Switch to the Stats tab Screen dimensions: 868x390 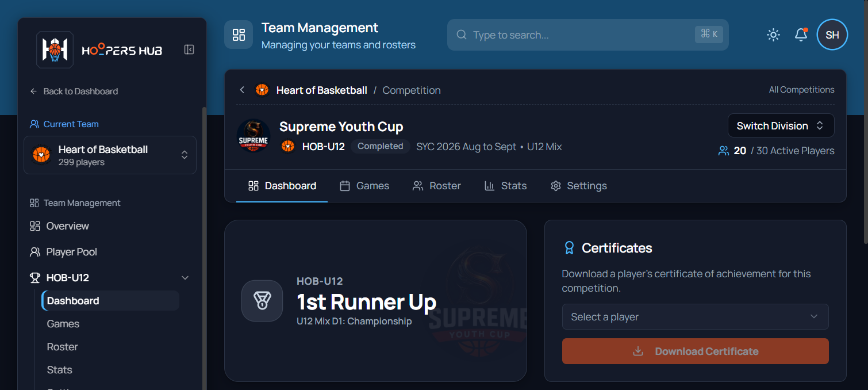tap(506, 186)
